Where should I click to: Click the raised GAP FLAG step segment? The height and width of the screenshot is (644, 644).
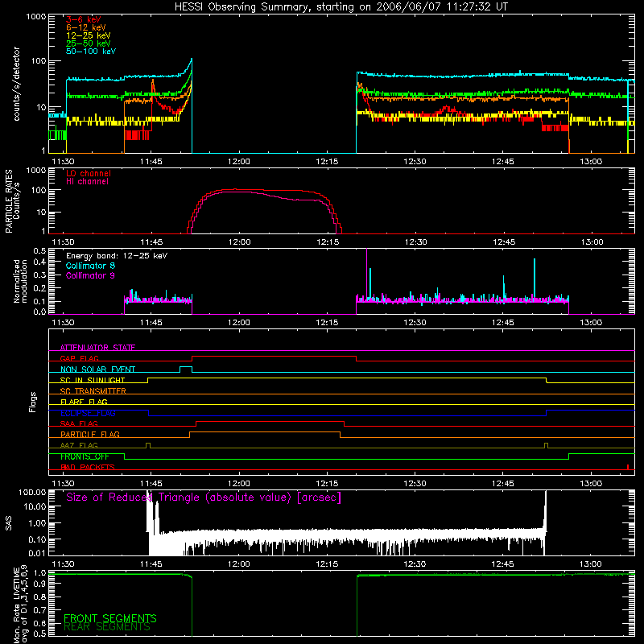tap(274, 356)
